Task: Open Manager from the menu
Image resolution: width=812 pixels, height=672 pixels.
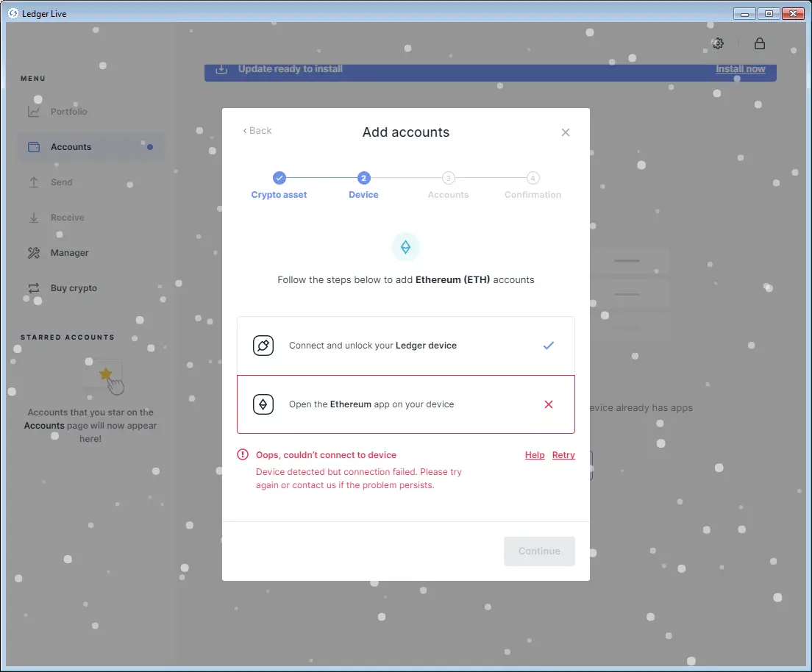Action: click(x=91, y=253)
